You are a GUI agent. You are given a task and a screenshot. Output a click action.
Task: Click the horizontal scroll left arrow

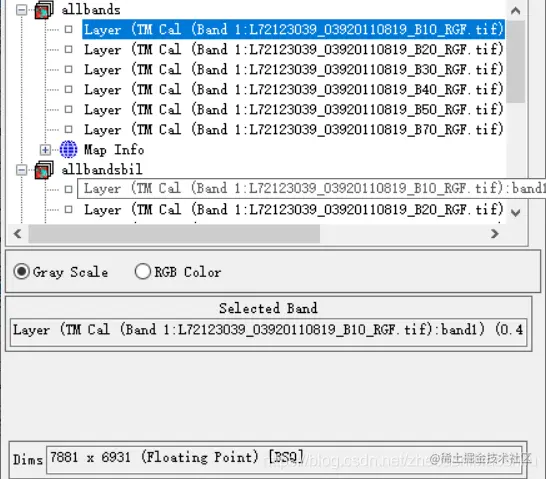[x=18, y=234]
